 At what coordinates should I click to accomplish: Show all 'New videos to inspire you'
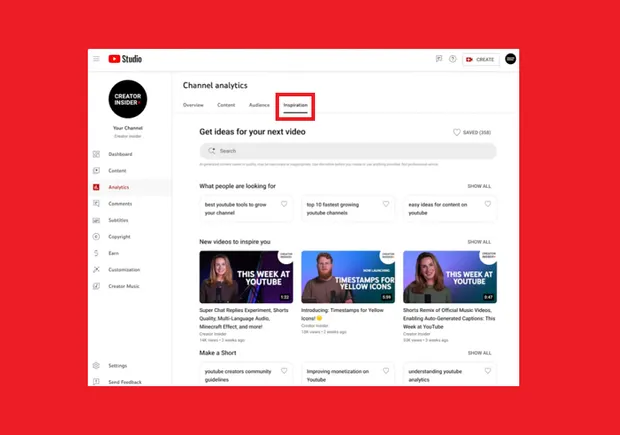click(479, 242)
